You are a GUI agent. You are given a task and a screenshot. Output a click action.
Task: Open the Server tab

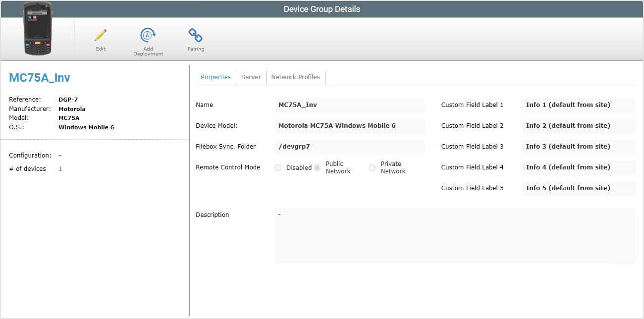[x=251, y=77]
